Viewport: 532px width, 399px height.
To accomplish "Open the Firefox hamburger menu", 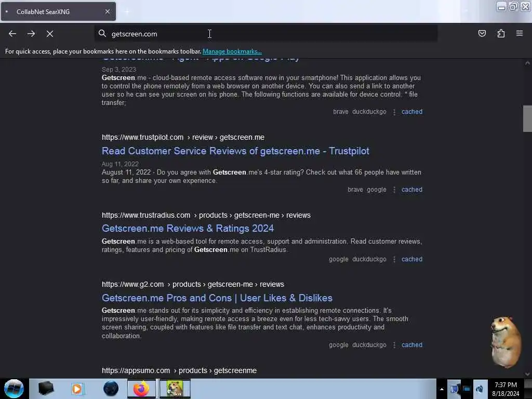I will [520, 33].
